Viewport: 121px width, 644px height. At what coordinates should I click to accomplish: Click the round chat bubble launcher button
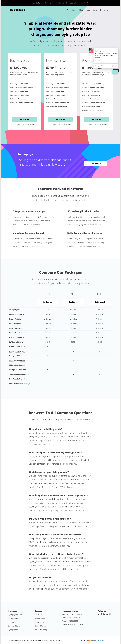[x=115, y=72]
